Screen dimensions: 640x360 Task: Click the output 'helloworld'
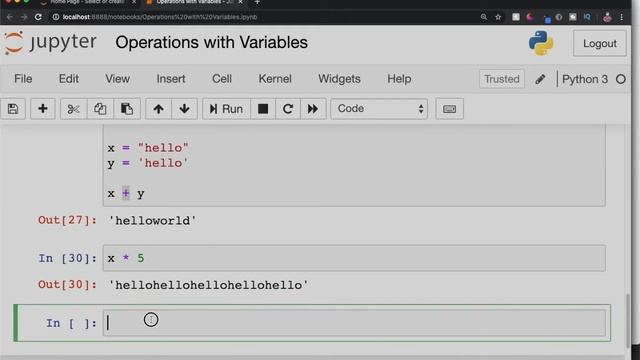point(152,221)
